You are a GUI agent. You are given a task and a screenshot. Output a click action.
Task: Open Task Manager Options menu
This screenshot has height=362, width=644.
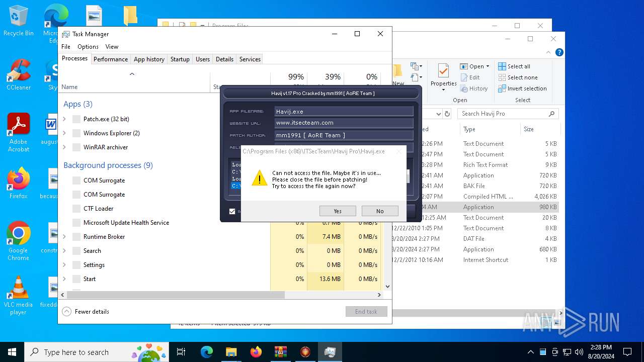(88, 46)
